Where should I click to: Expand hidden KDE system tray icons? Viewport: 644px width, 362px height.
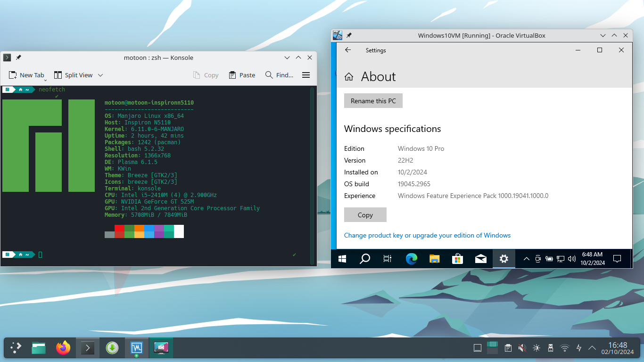(592, 348)
